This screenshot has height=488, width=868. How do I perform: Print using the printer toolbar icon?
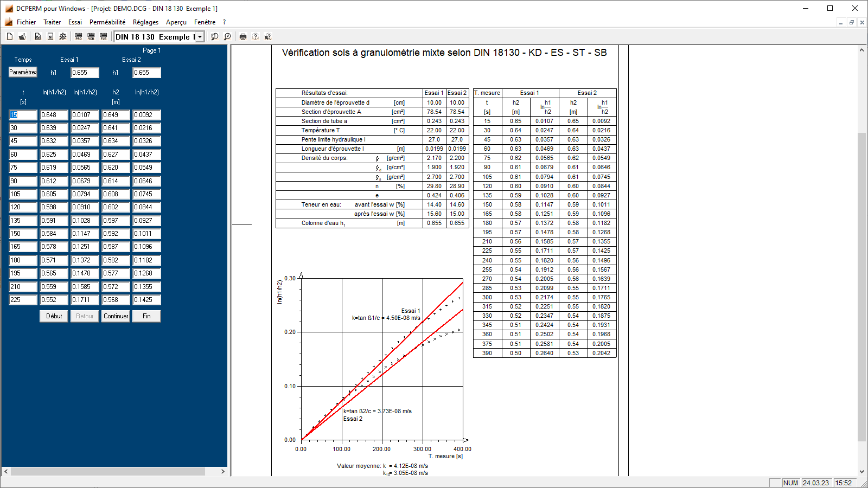pyautogui.click(x=243, y=37)
